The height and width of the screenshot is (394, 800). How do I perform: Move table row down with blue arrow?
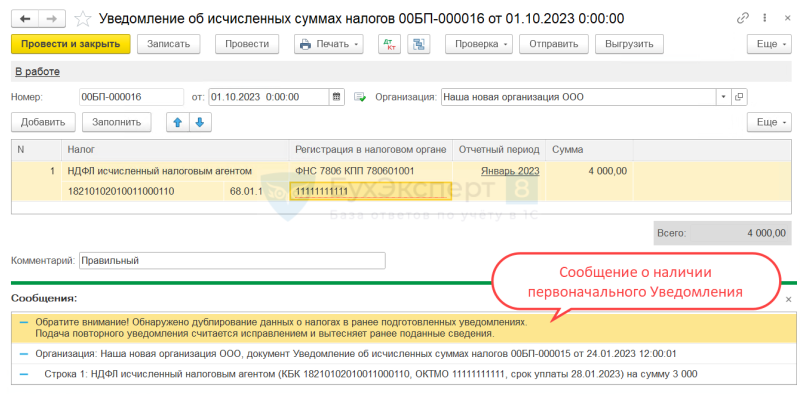(200, 122)
